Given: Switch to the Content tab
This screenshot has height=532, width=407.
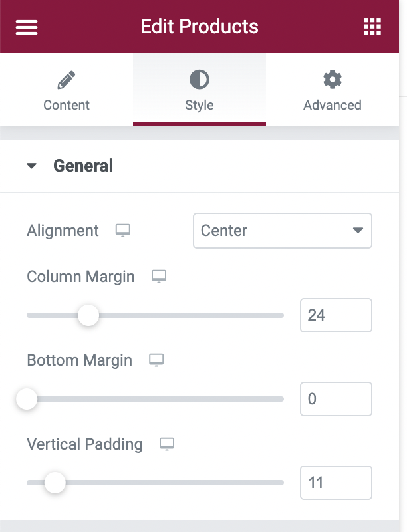Looking at the screenshot, I should coord(67,90).
